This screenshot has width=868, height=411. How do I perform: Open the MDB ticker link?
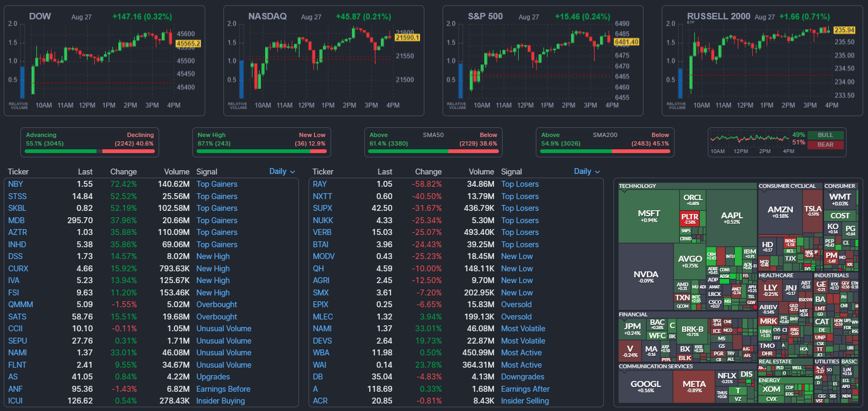(x=16, y=220)
